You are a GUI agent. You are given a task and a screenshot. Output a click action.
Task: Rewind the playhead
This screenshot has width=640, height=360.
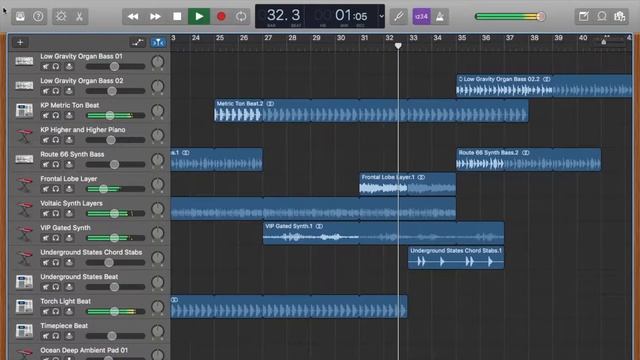click(133, 16)
